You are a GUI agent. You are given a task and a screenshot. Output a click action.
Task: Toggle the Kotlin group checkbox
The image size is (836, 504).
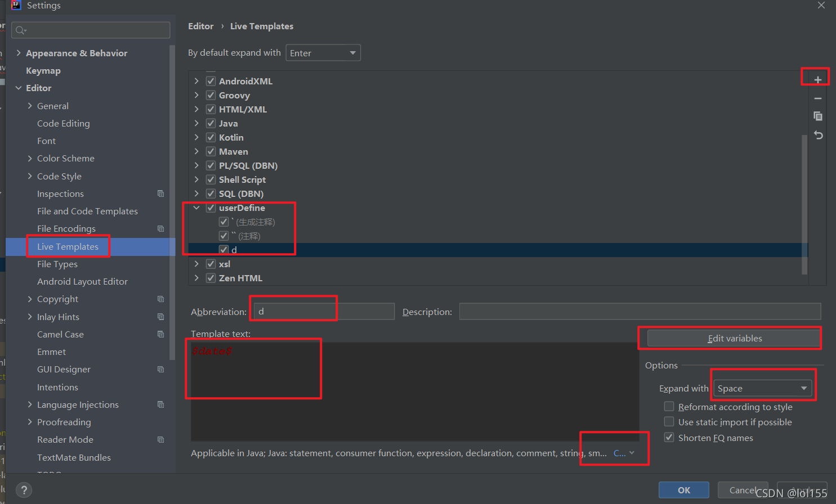[211, 137]
